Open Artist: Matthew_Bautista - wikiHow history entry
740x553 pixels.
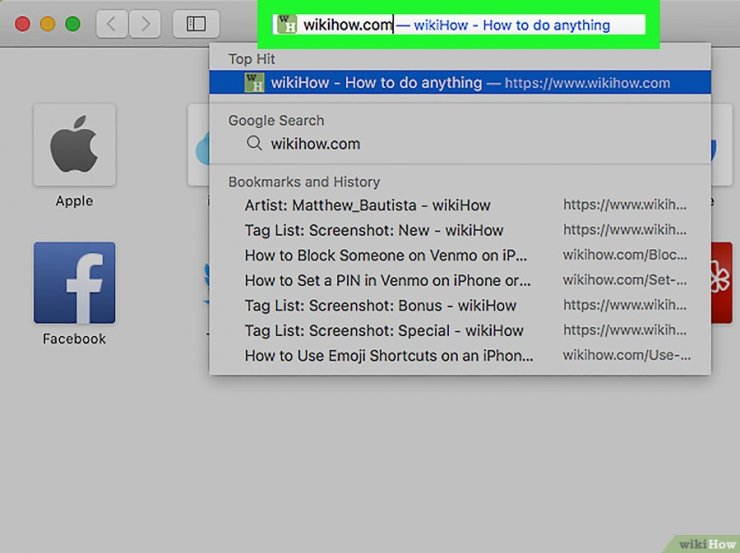[x=460, y=205]
